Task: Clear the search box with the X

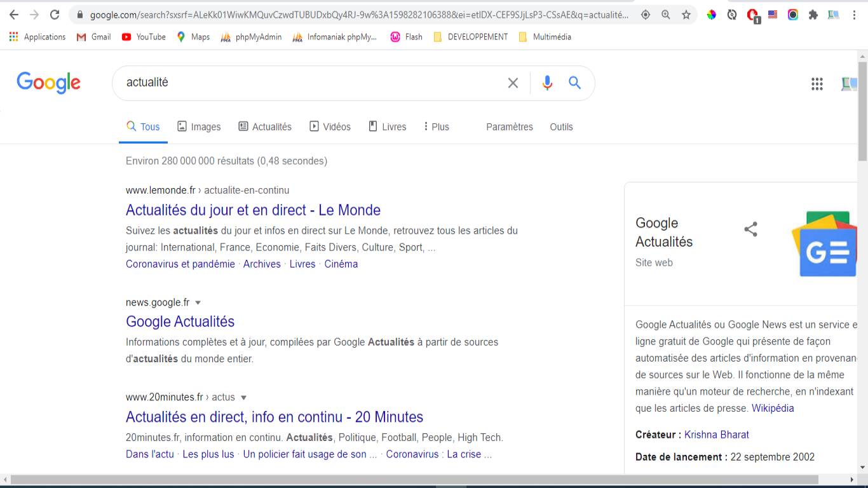Action: coord(513,83)
